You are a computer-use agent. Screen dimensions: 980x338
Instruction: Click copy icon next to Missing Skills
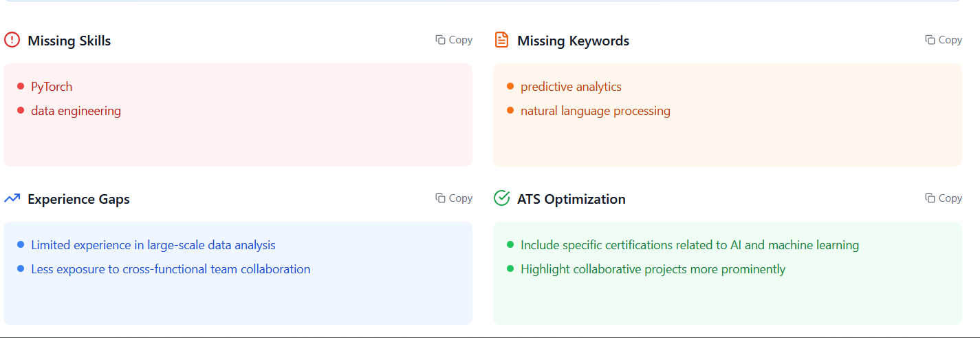tap(440, 40)
